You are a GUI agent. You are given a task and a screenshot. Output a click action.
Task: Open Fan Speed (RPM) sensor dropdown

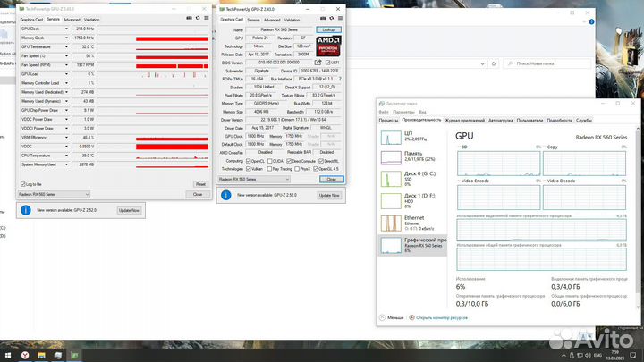click(x=66, y=65)
